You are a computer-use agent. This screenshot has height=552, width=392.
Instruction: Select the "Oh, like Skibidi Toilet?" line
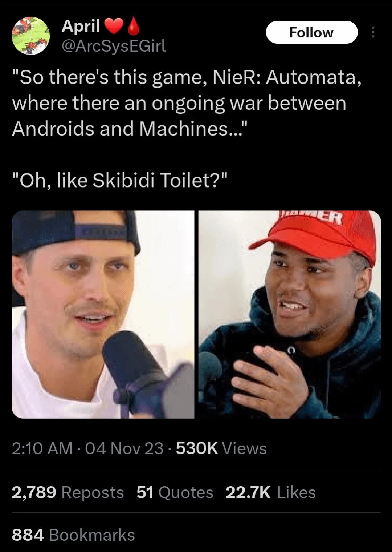tap(120, 180)
